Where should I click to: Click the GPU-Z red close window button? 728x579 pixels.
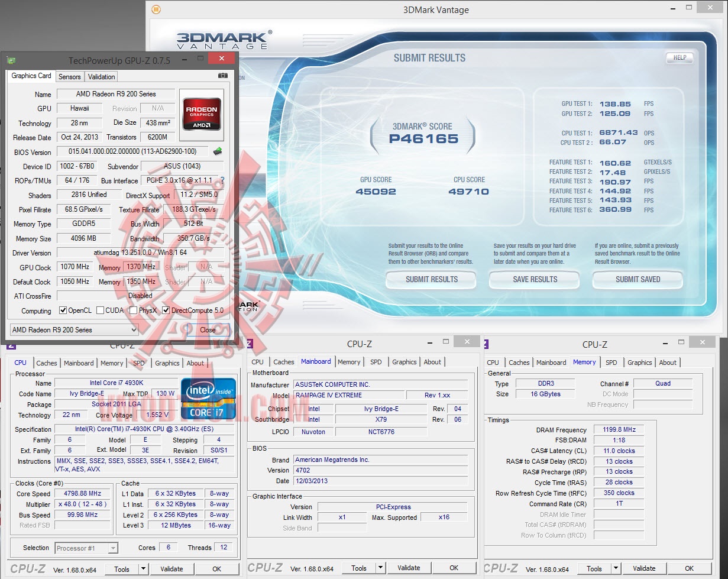click(x=222, y=59)
